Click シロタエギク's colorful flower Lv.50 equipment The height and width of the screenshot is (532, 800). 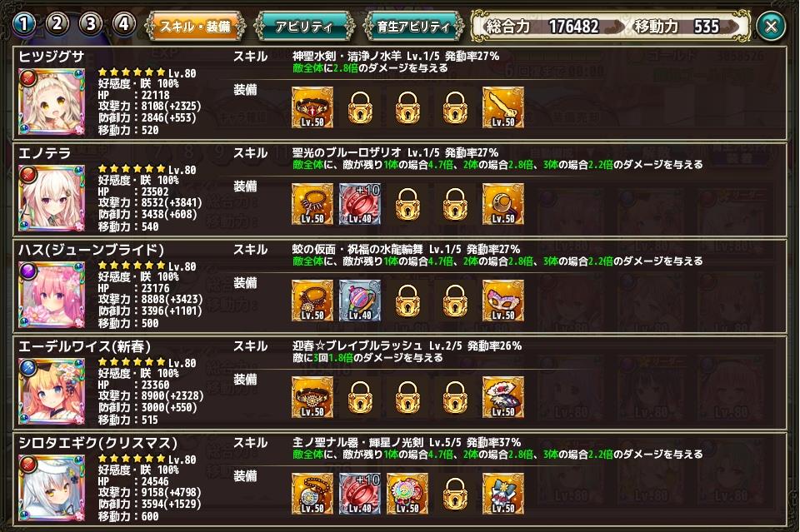coord(407,493)
